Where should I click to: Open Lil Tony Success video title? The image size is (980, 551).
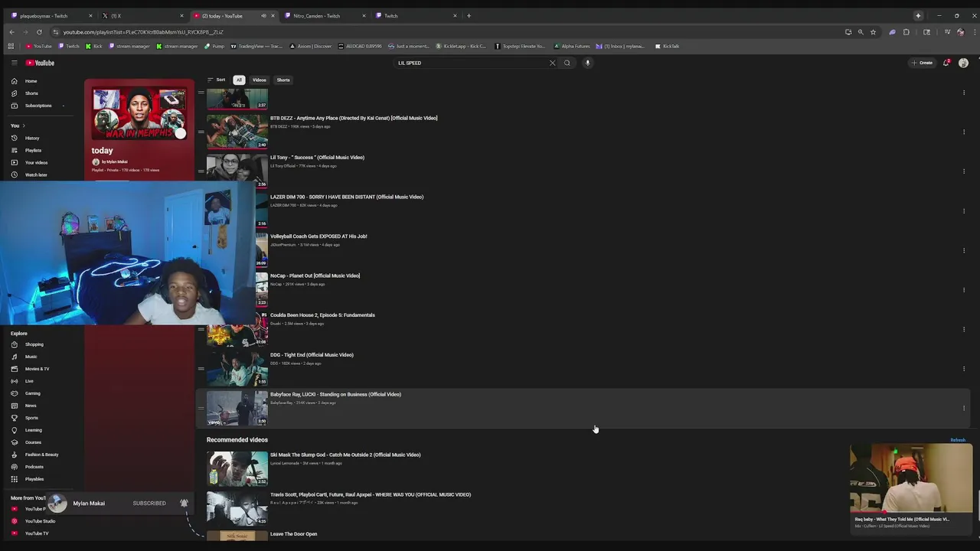click(x=317, y=158)
